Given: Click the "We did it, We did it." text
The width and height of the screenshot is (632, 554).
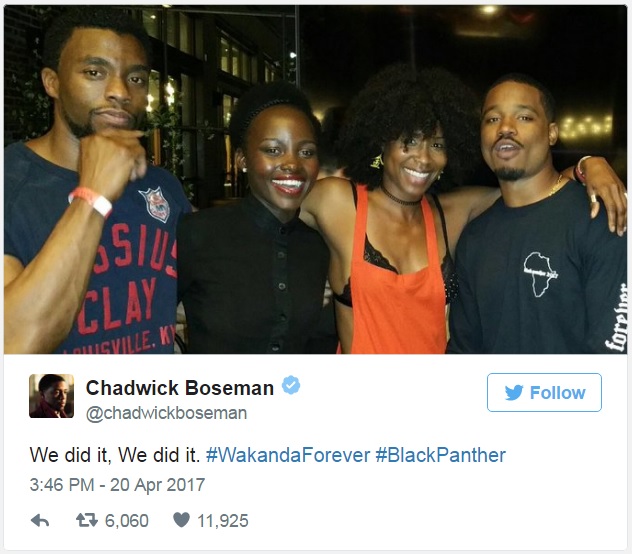Looking at the screenshot, I should click(115, 455).
